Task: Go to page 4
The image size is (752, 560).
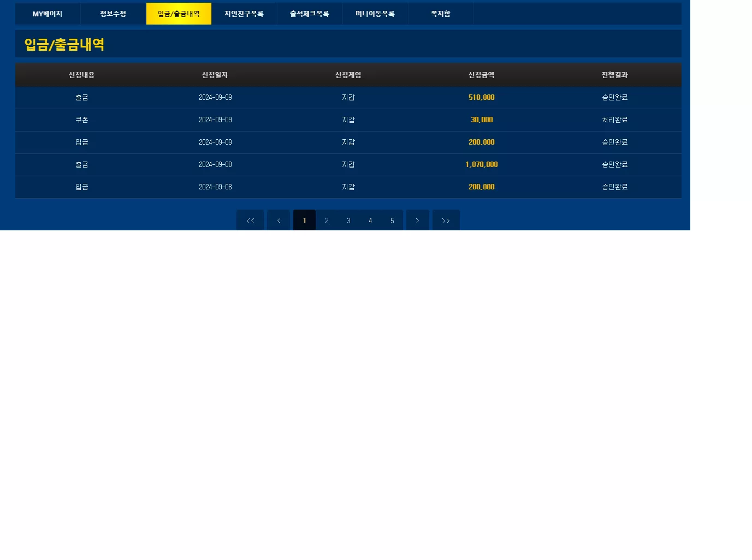Action: 370,221
